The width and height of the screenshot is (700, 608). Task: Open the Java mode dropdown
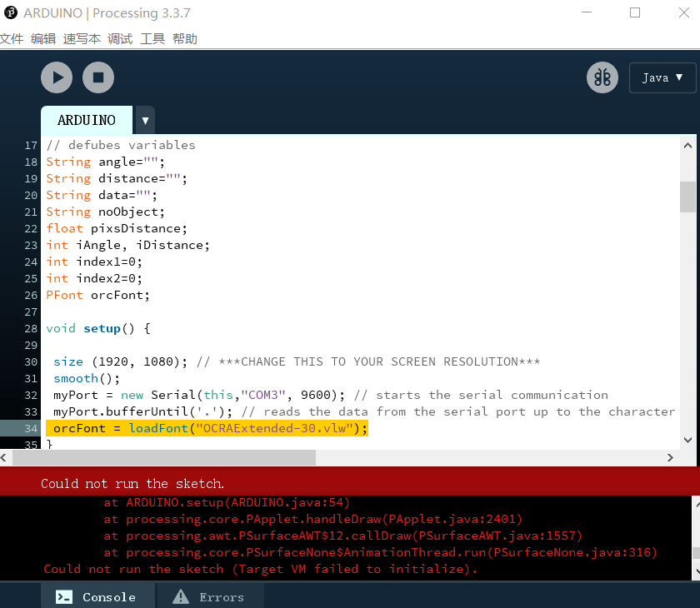coord(662,77)
